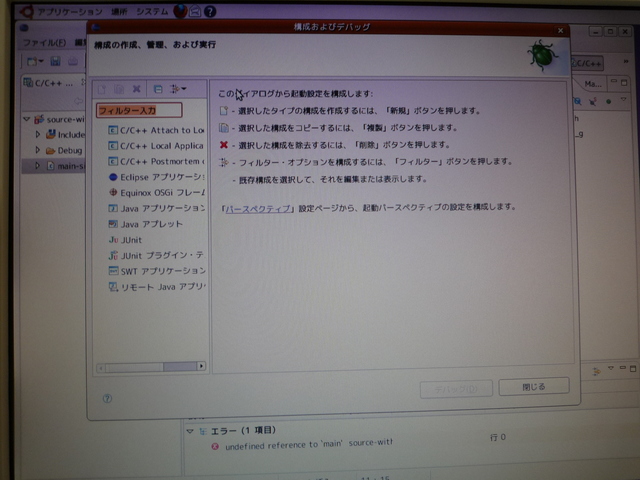Viewport: 640px width, 480px height.
Task: Expand the Debug folder node
Action: coord(38,150)
